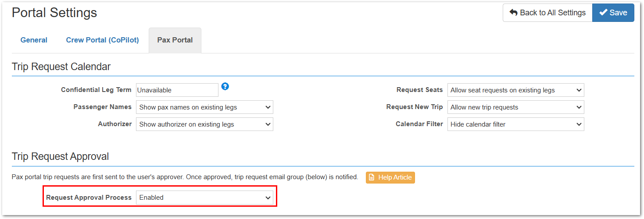The height and width of the screenshot is (219, 644).
Task: Click the Back to All Settings button text
Action: tap(553, 13)
